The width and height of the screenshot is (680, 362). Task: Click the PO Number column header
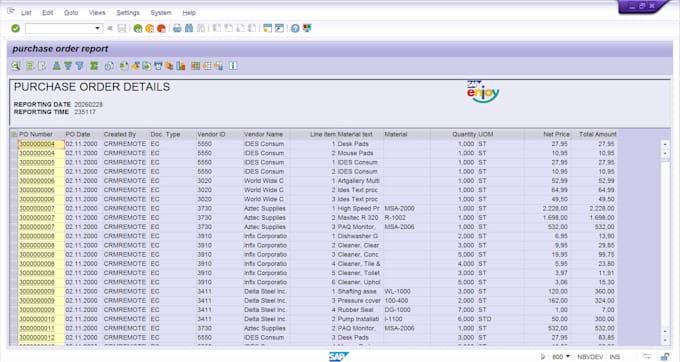tap(41, 134)
